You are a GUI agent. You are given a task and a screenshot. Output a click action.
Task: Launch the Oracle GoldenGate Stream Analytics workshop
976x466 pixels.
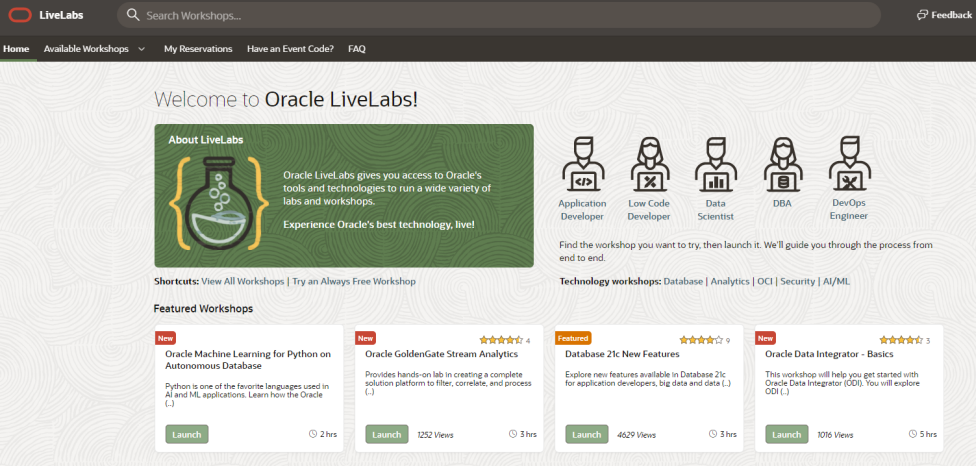tap(387, 434)
